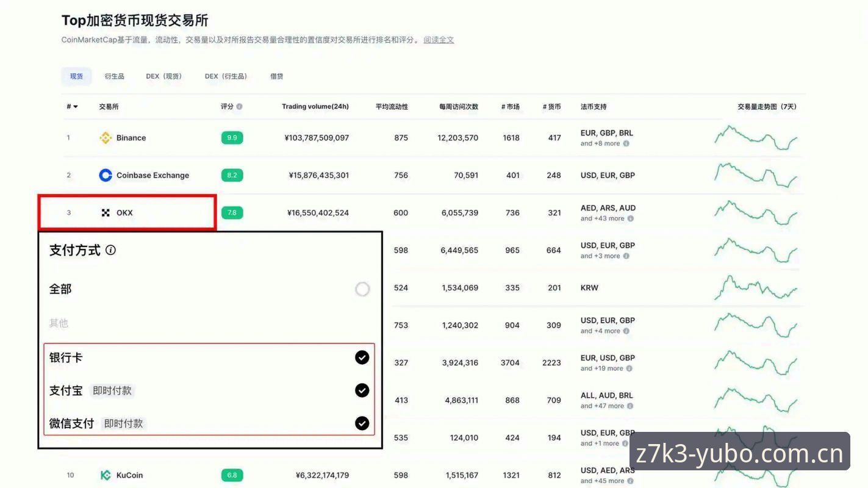
Task: Sort by 评分 column header
Action: [x=227, y=107]
